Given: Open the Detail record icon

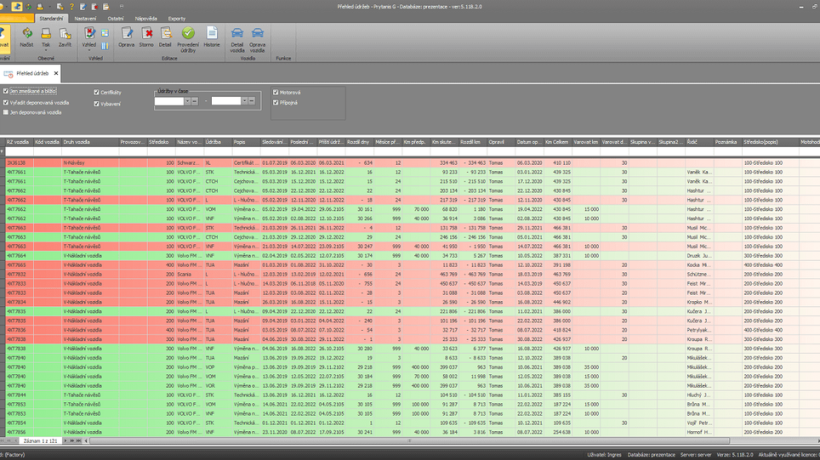Looking at the screenshot, I should (165, 35).
